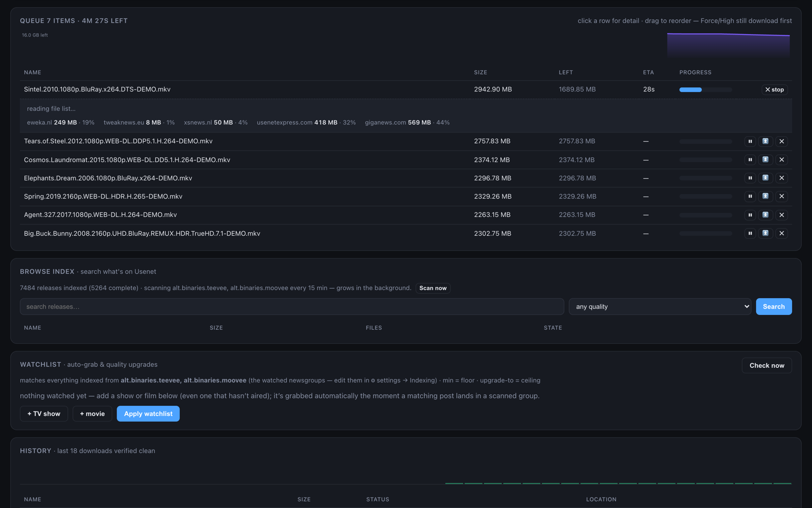Click the Big.Buck.Bunny progress bar
812x508 pixels.
pyautogui.click(x=705, y=233)
